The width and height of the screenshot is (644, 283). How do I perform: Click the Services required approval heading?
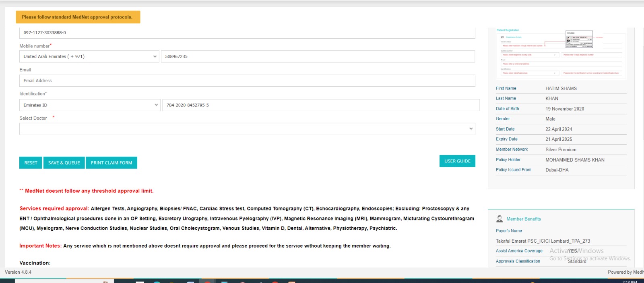point(54,209)
